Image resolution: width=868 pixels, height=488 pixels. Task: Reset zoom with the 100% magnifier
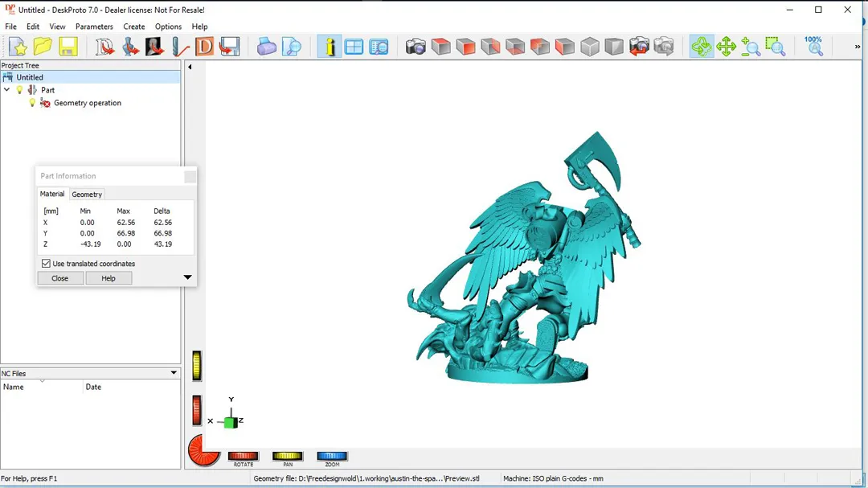pos(813,47)
